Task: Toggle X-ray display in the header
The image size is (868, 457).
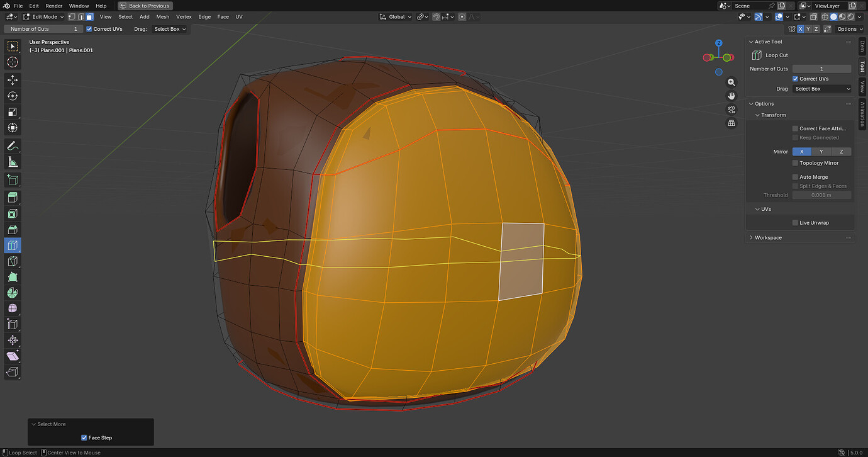Action: (814, 17)
